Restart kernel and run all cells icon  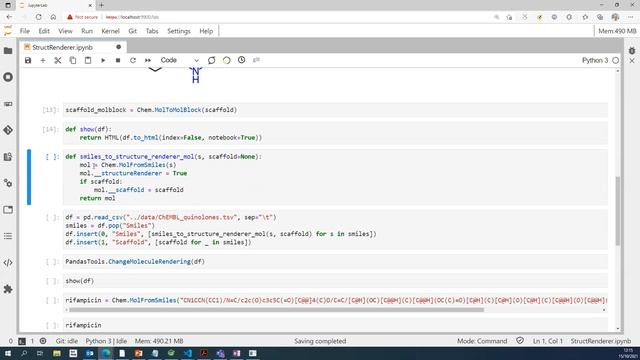148,60
